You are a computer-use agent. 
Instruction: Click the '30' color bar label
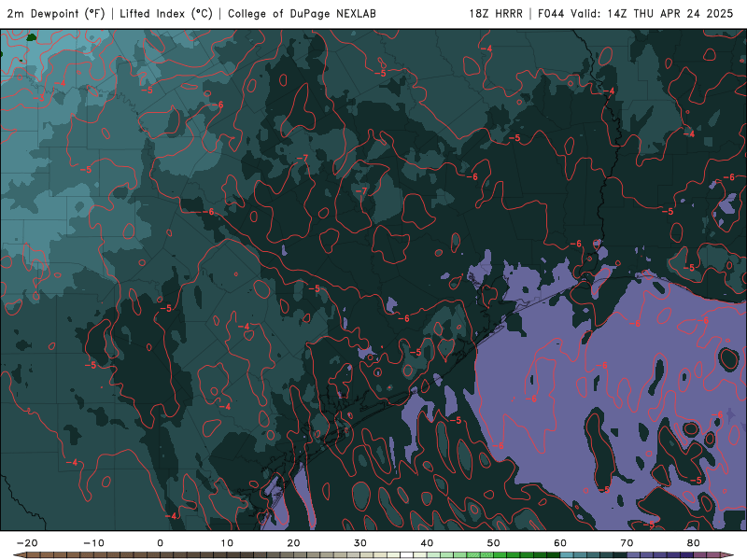click(x=360, y=543)
